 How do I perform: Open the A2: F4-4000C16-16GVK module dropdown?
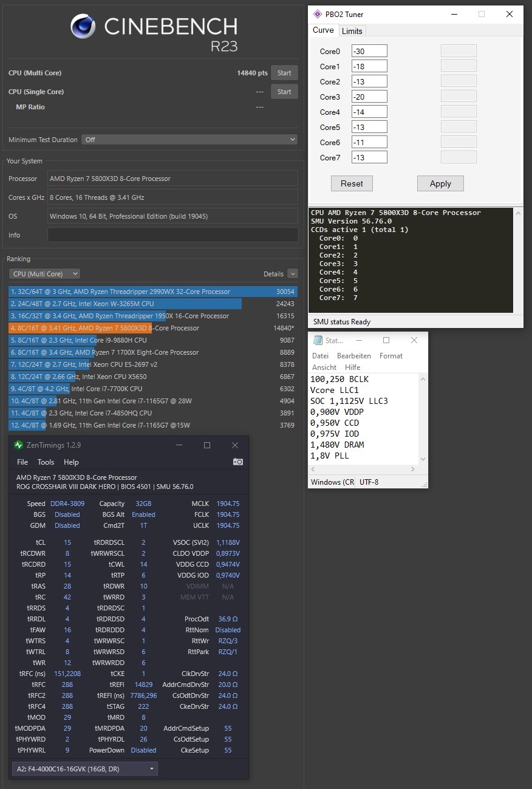click(x=84, y=769)
